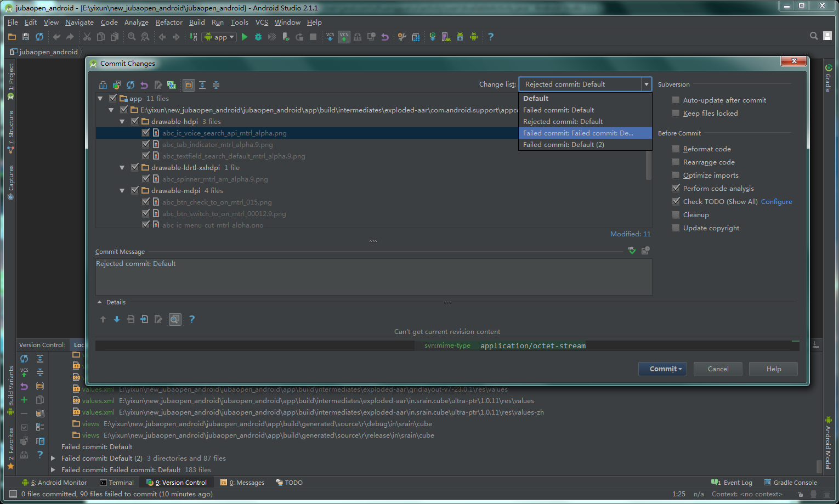This screenshot has height=504, width=839.
Task: Open the TODO tool window tab
Action: click(x=289, y=483)
